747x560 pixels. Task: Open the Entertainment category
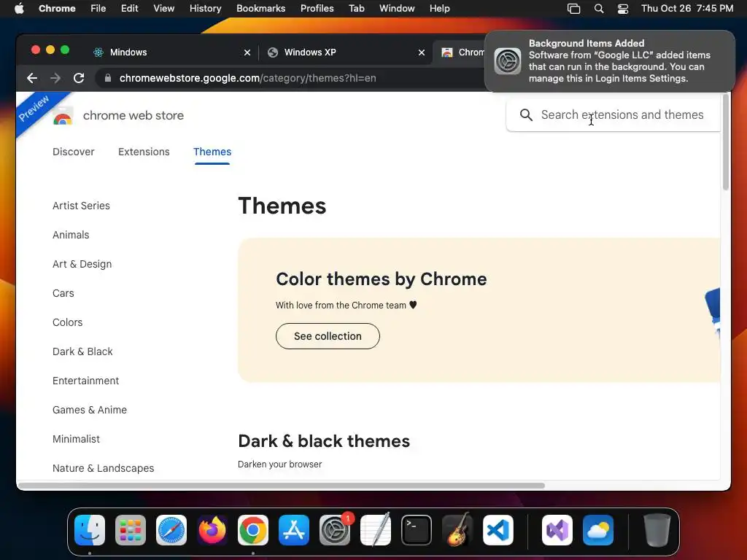[86, 381]
